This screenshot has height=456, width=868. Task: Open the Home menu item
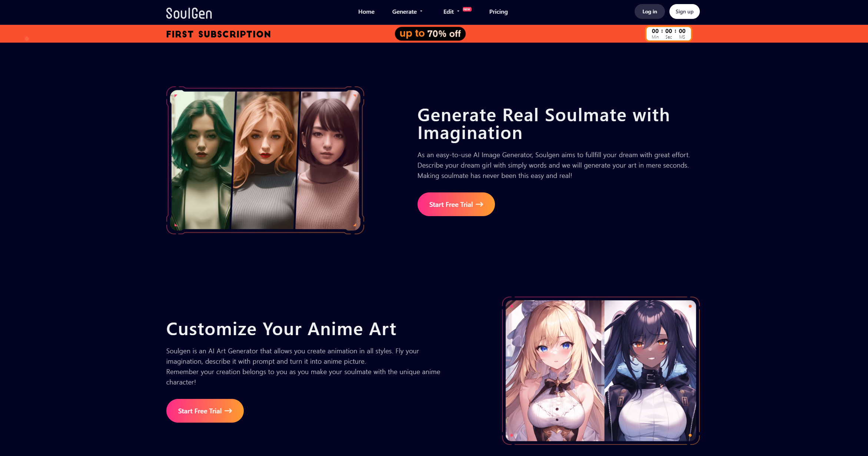pyautogui.click(x=366, y=11)
